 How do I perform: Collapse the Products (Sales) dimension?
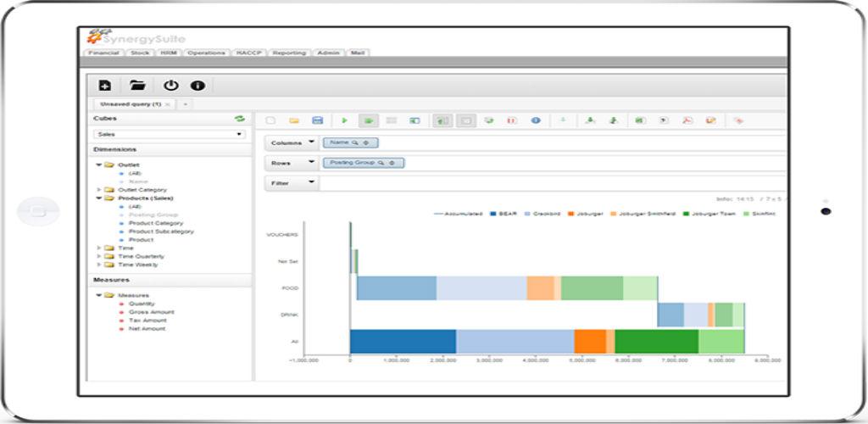99,198
